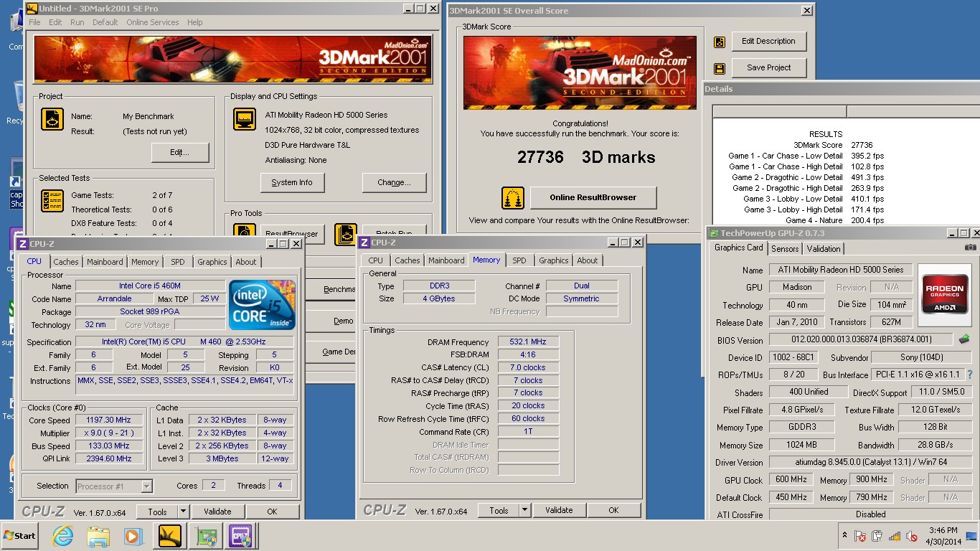Click OK in CPU-Z Memory window
Viewport: 980px width, 551px height.
pyautogui.click(x=613, y=510)
